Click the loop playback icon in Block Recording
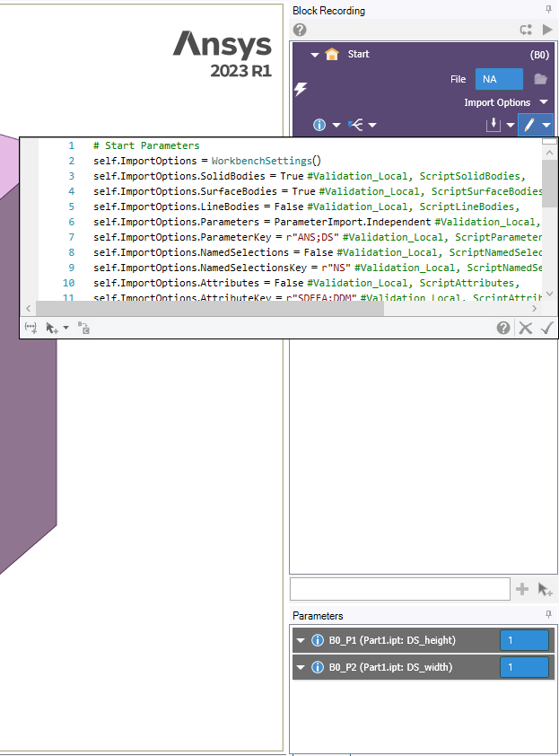Screen dimensions: 559x756 [526, 30]
